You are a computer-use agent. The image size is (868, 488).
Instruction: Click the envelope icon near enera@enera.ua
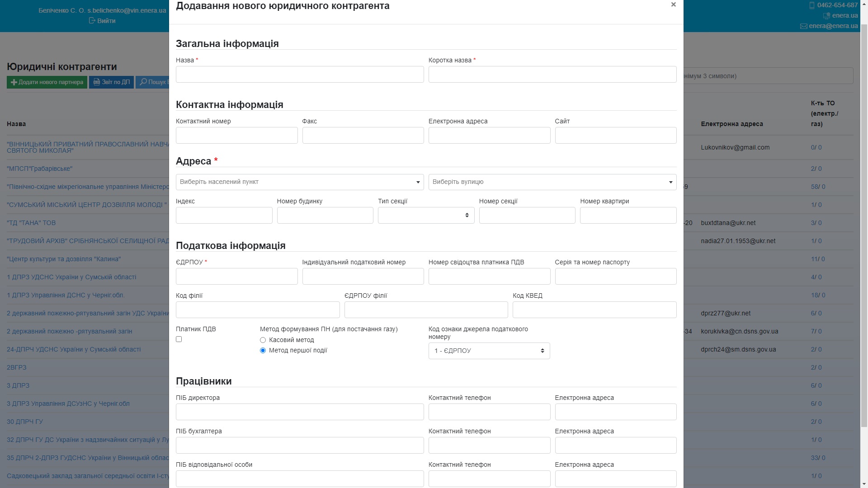tap(803, 26)
